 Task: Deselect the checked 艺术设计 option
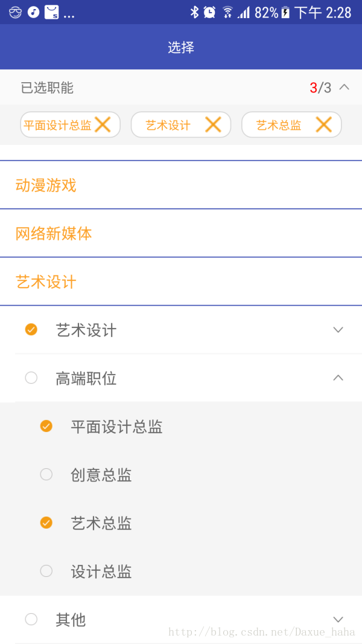coord(31,330)
